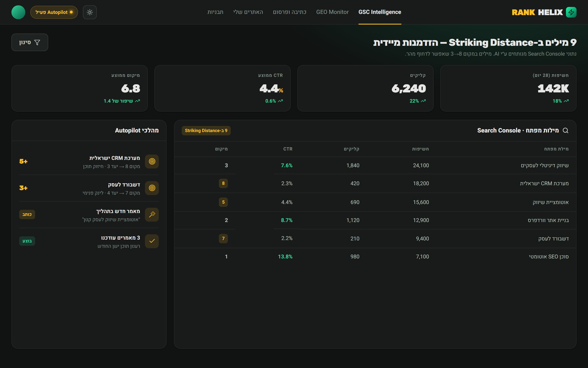Open the GSC Intelligence tab
The height and width of the screenshot is (368, 588).
pos(380,12)
